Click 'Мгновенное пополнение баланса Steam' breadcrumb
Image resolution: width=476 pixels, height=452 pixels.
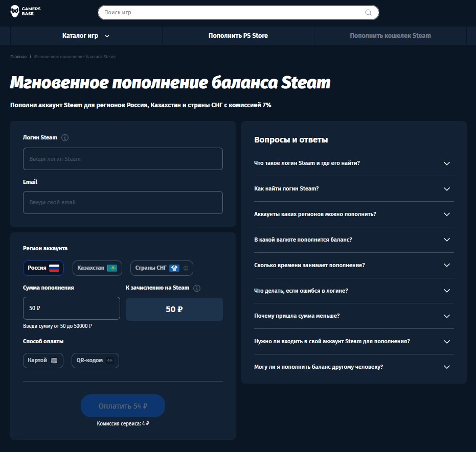75,57
